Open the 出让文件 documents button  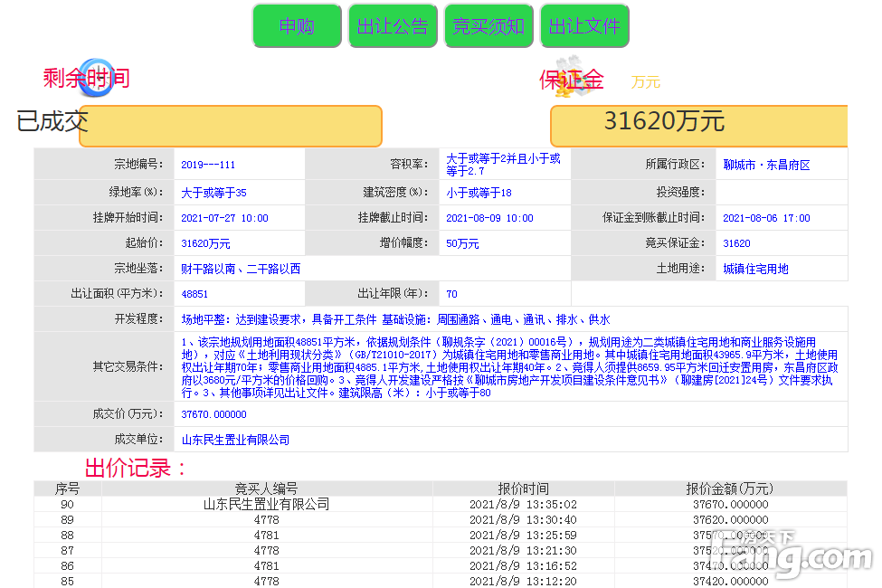point(584,26)
